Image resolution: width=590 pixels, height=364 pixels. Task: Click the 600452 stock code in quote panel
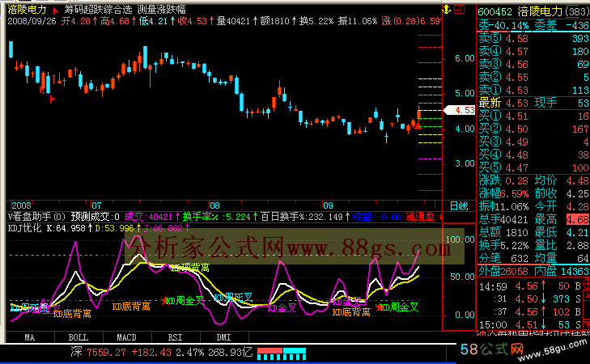[494, 11]
